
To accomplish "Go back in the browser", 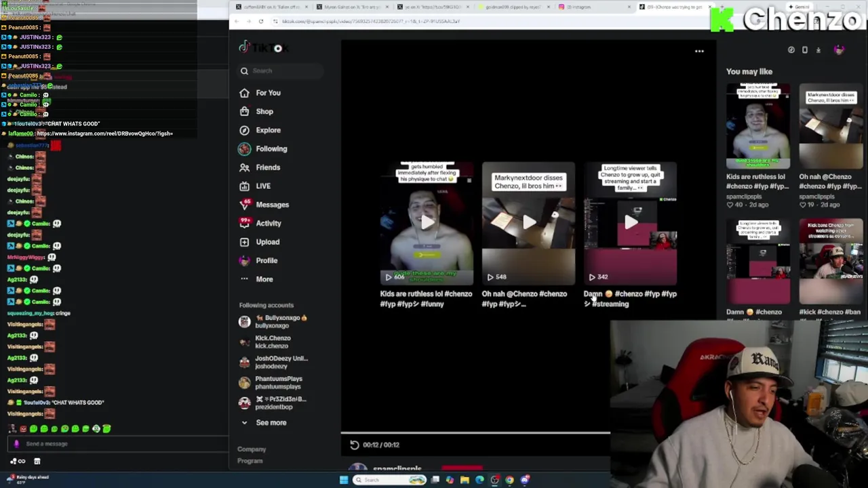I will click(x=236, y=22).
